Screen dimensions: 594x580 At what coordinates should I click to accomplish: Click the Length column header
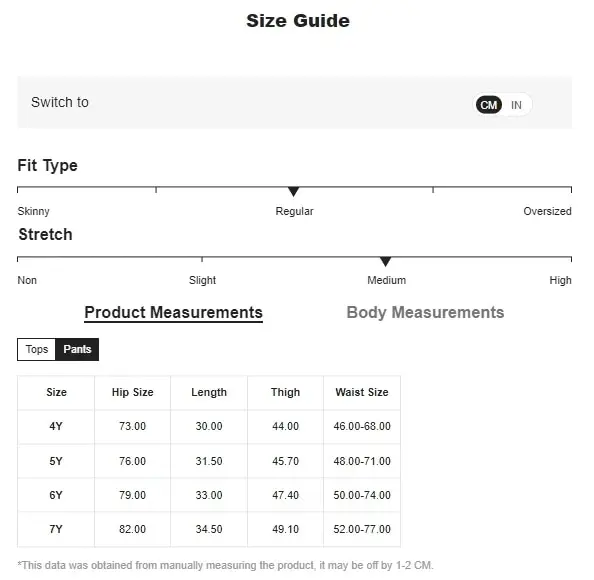click(209, 392)
